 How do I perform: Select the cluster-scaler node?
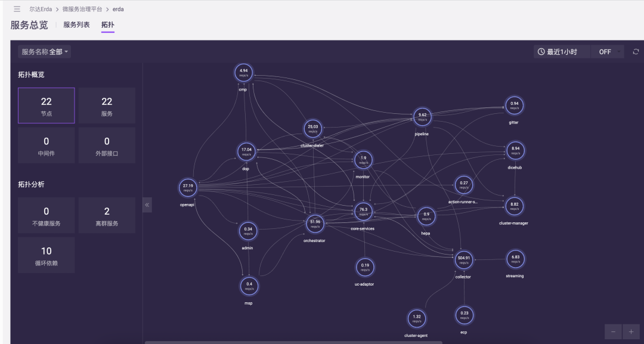coord(313,127)
